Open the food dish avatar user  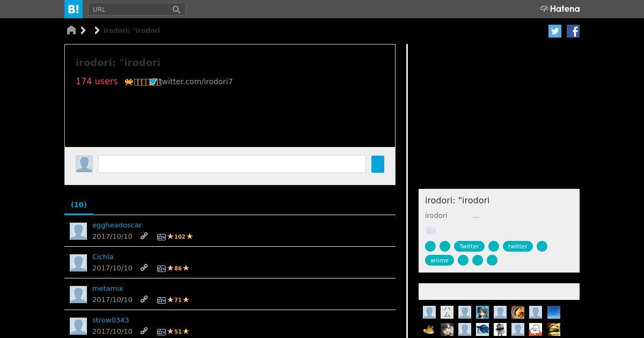[518, 312]
